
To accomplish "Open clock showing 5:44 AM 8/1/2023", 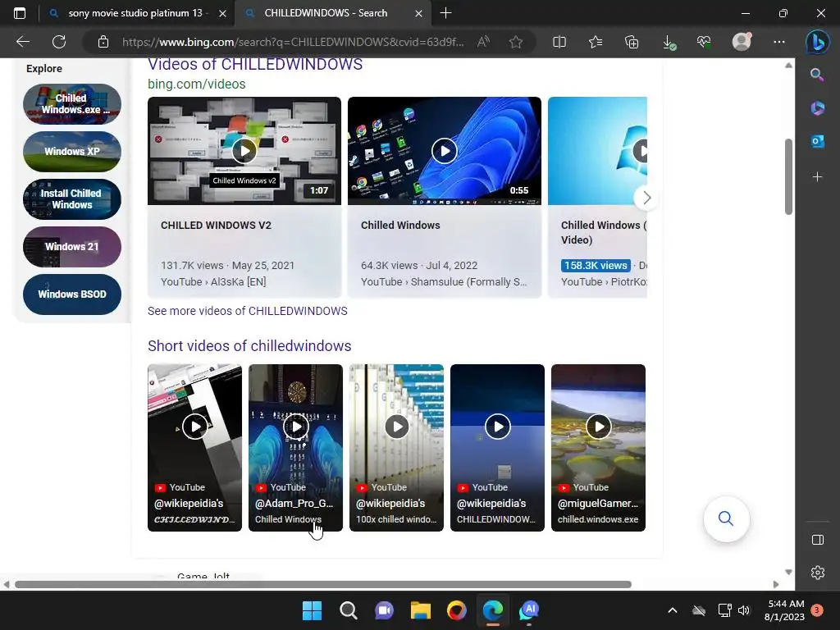I will pos(784,610).
